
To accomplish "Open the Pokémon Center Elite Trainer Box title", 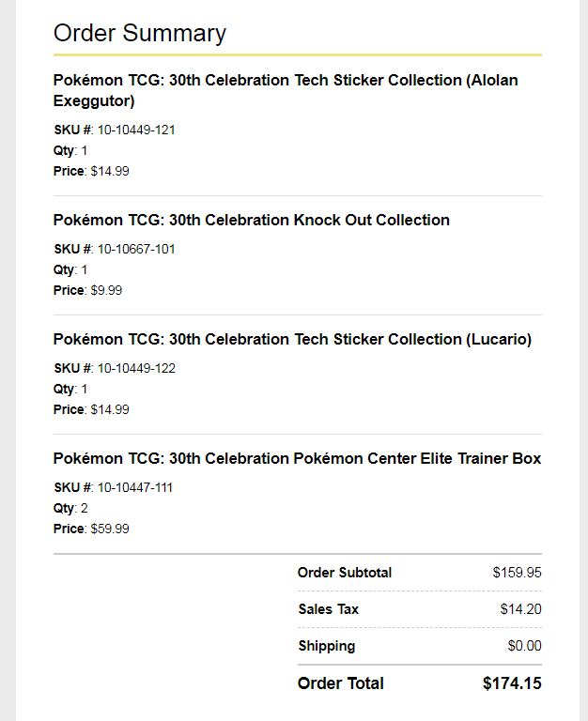I will (x=297, y=458).
